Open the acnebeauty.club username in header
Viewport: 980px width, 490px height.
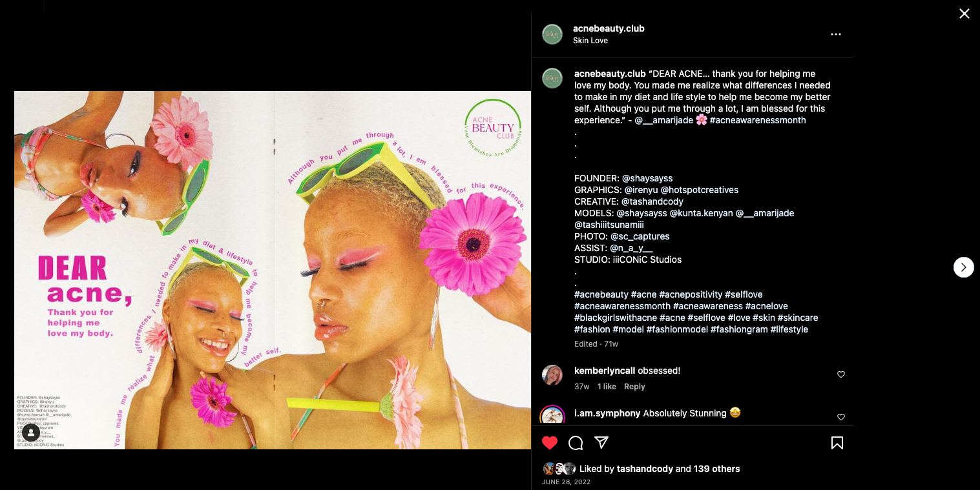609,28
